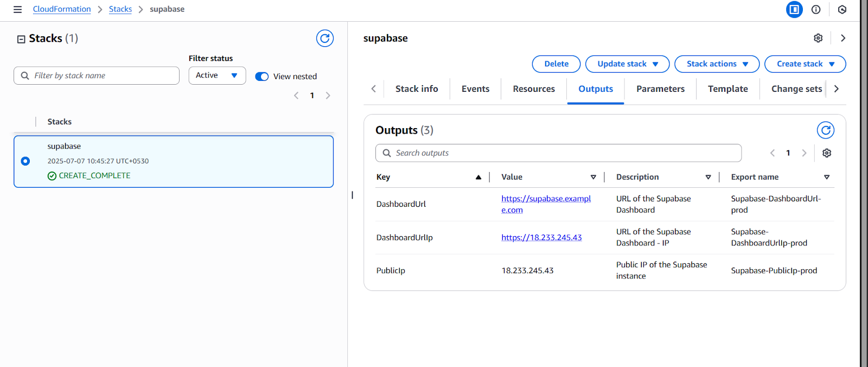Viewport: 868px width, 367px height.
Task: Select the supabase stack name text
Action: [x=64, y=147]
